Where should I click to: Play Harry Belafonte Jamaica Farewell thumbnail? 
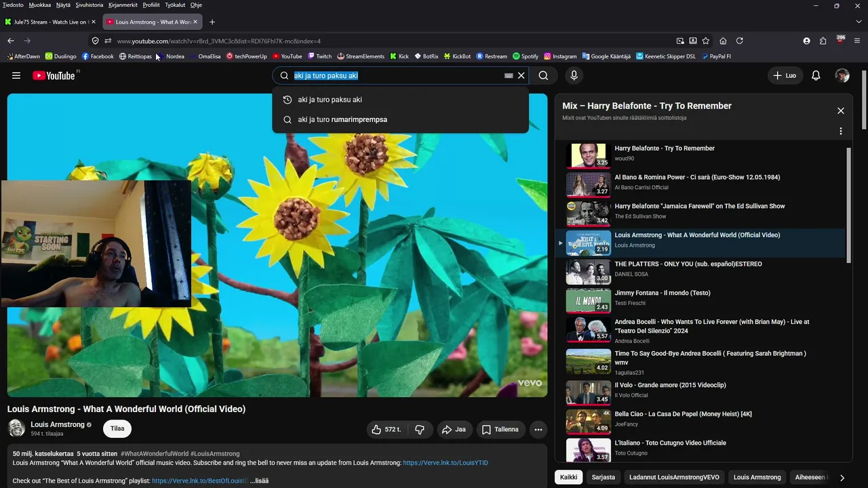[588, 213]
